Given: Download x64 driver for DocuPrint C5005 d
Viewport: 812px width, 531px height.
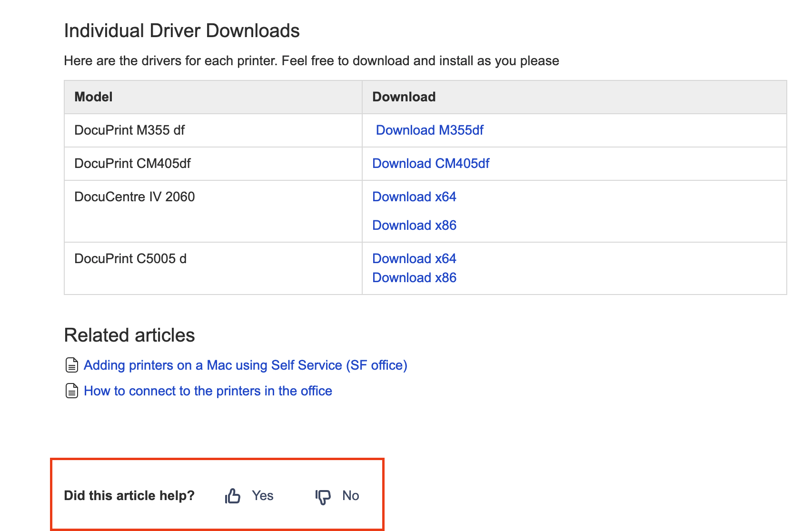Looking at the screenshot, I should [414, 258].
